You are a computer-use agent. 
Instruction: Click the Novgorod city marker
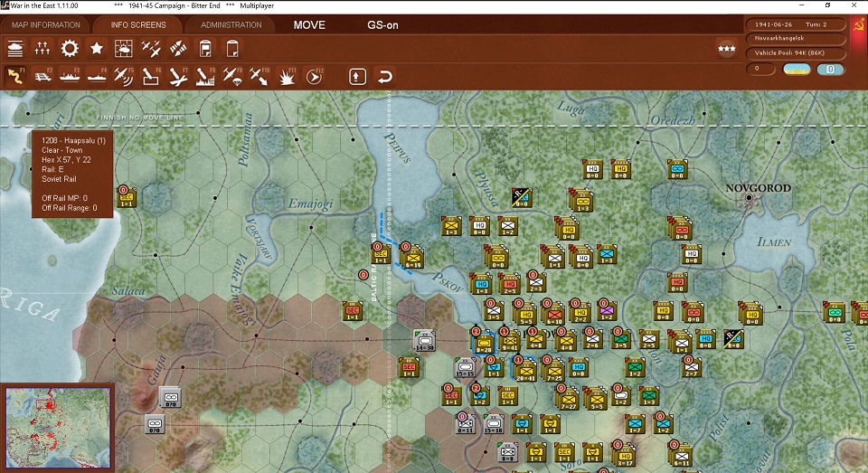tap(749, 198)
